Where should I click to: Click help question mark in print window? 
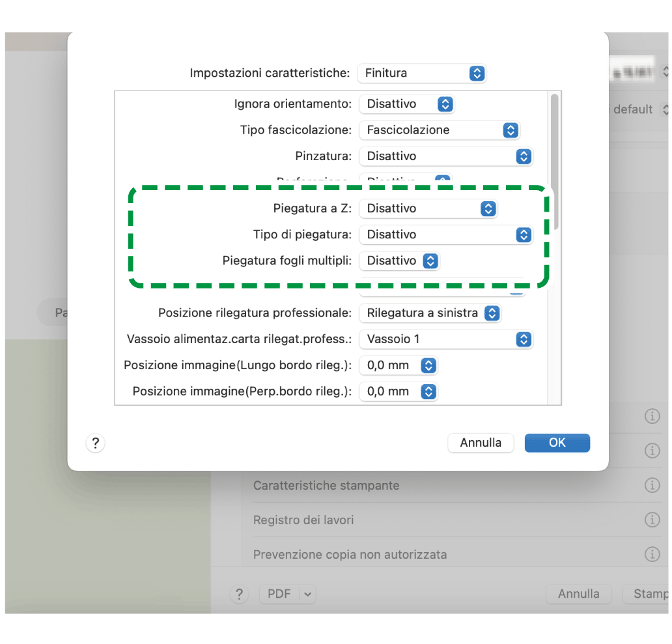click(x=239, y=595)
